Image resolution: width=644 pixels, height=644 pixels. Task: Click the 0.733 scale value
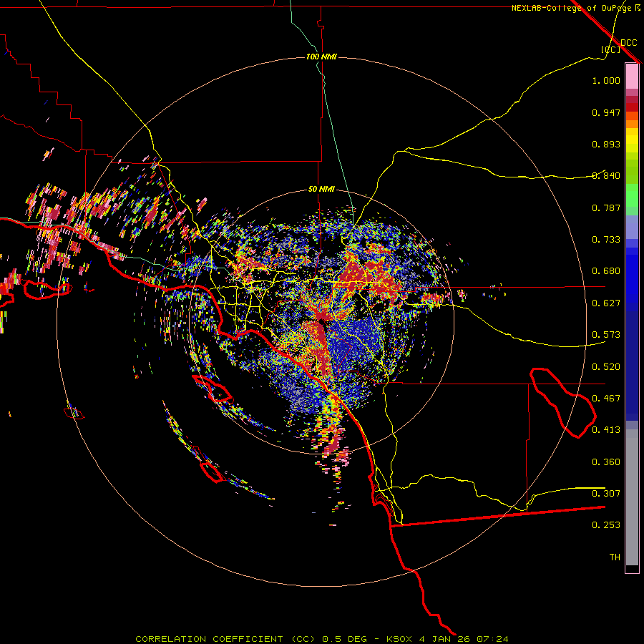pyautogui.click(x=606, y=240)
